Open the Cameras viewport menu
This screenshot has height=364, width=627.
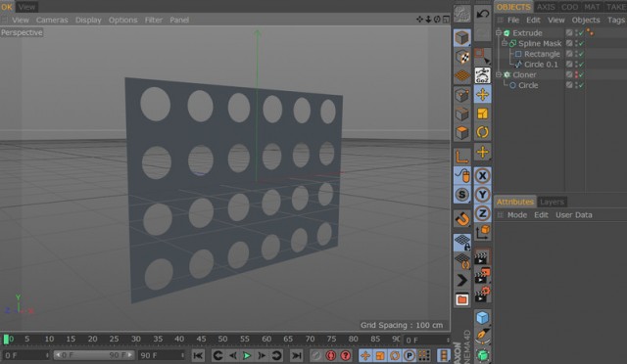point(52,20)
